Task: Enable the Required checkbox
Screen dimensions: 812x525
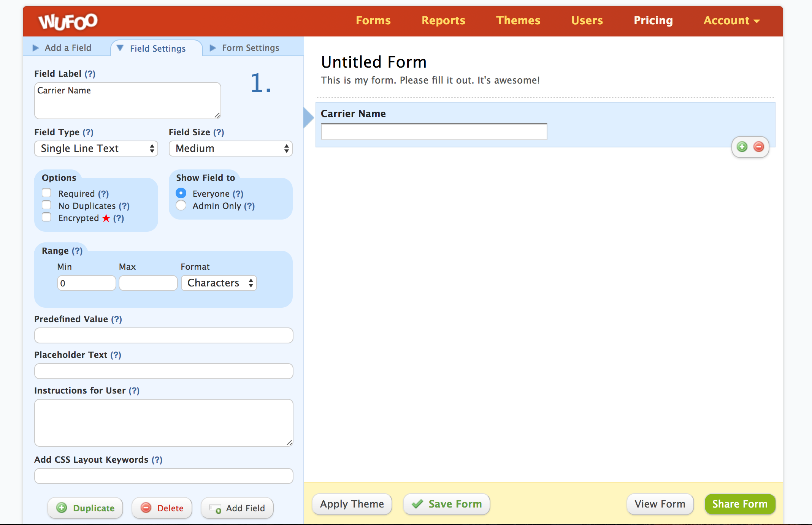Action: click(x=46, y=193)
